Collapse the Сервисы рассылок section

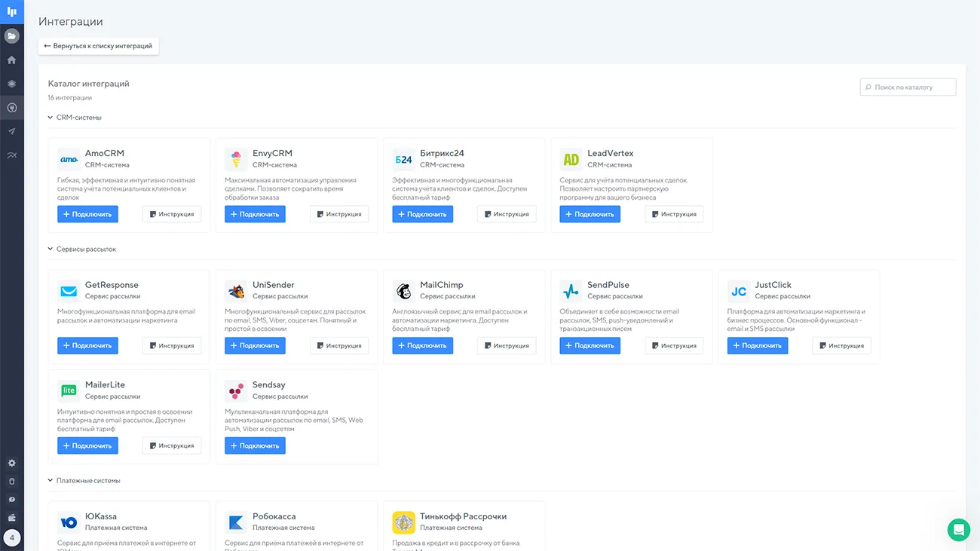(x=82, y=249)
